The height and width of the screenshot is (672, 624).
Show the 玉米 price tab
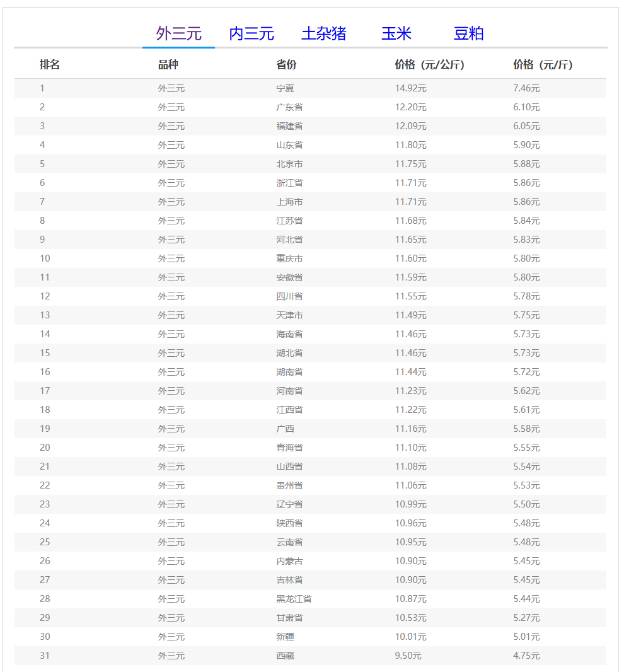pyautogui.click(x=396, y=33)
